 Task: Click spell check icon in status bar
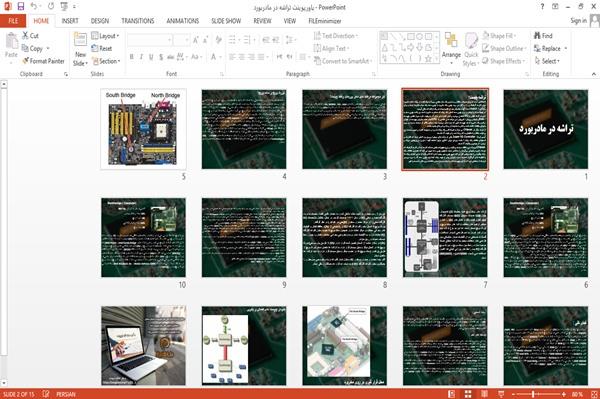(x=46, y=394)
